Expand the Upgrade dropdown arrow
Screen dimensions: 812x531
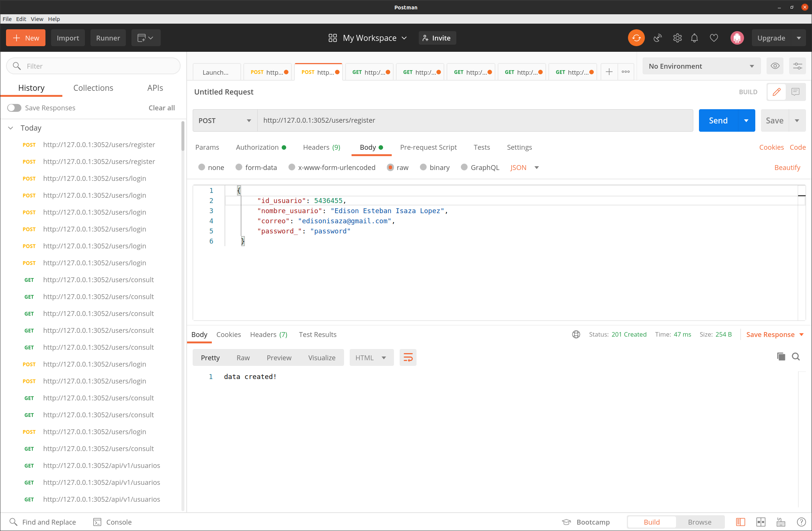[x=798, y=38]
